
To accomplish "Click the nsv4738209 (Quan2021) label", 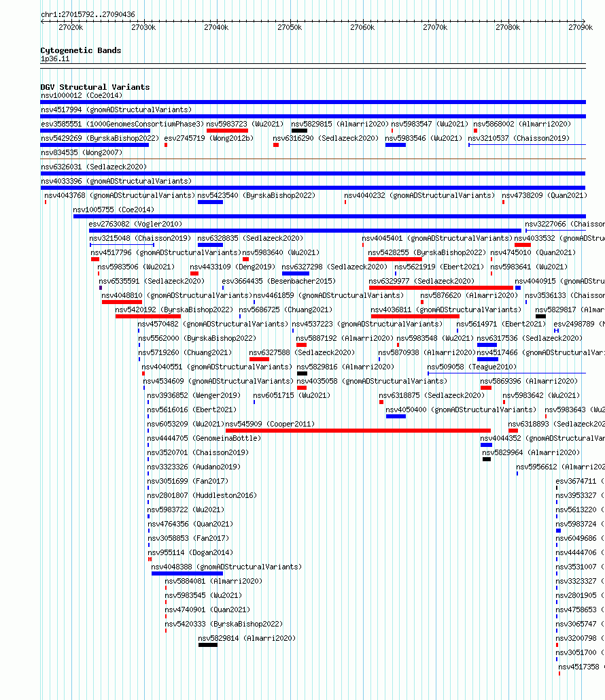I will [x=544, y=195].
